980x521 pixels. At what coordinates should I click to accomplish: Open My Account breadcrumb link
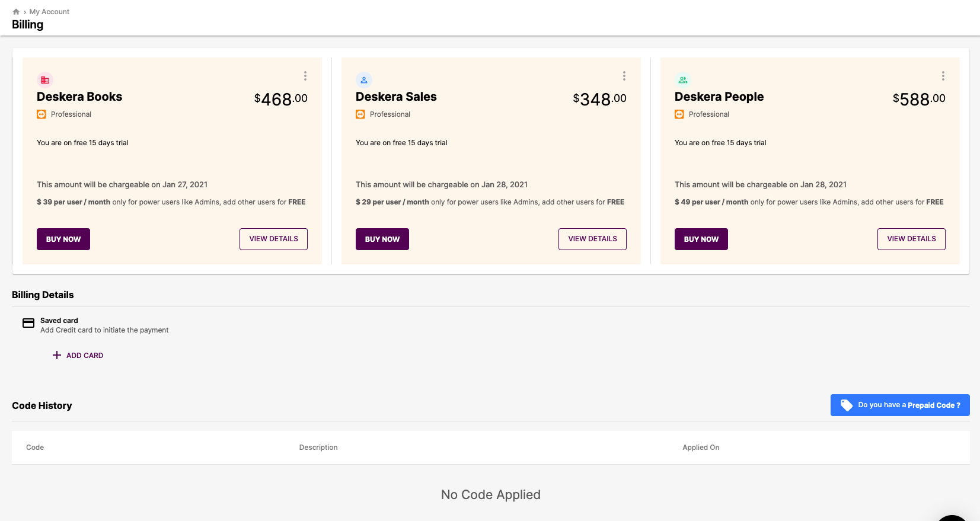(x=49, y=12)
